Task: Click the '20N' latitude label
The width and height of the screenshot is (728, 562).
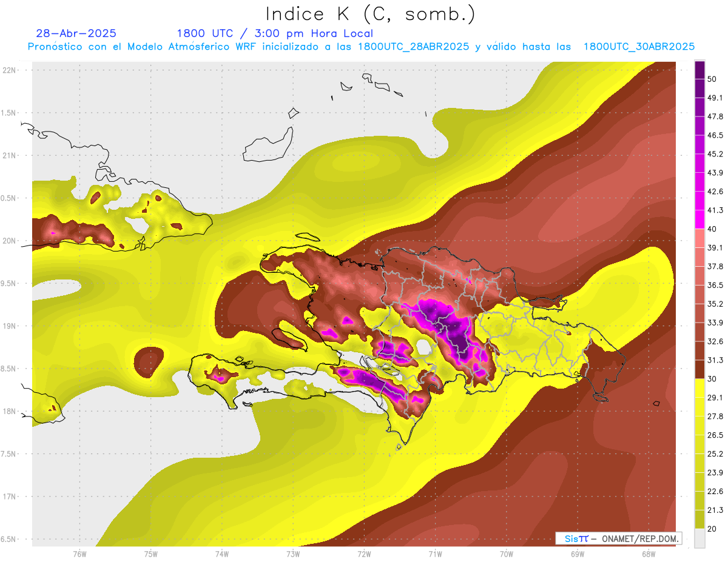Action: coord(10,241)
